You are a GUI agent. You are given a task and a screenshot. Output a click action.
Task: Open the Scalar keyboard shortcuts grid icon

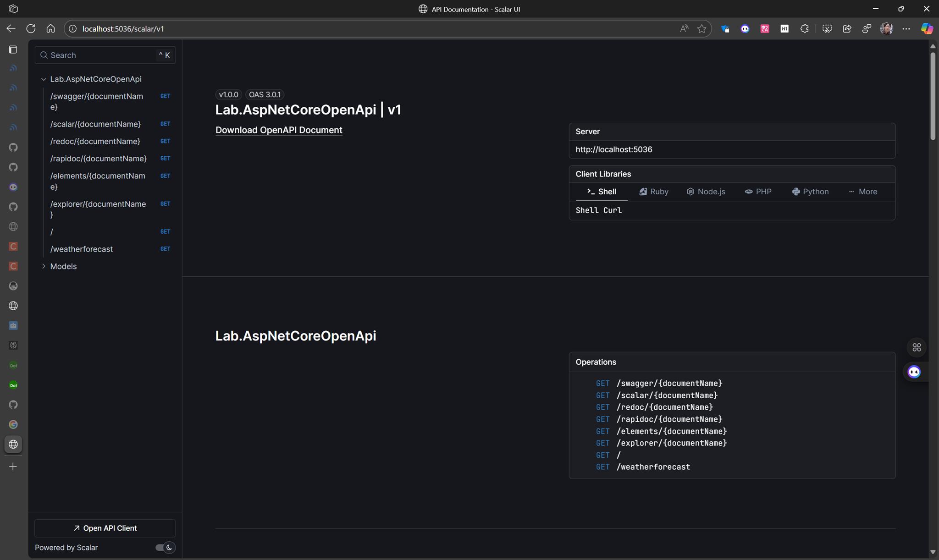[x=916, y=347]
